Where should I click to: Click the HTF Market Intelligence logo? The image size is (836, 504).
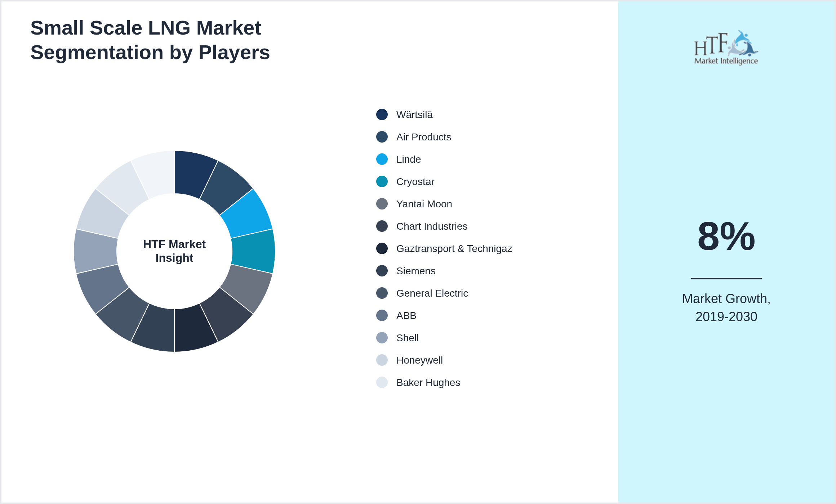726,47
